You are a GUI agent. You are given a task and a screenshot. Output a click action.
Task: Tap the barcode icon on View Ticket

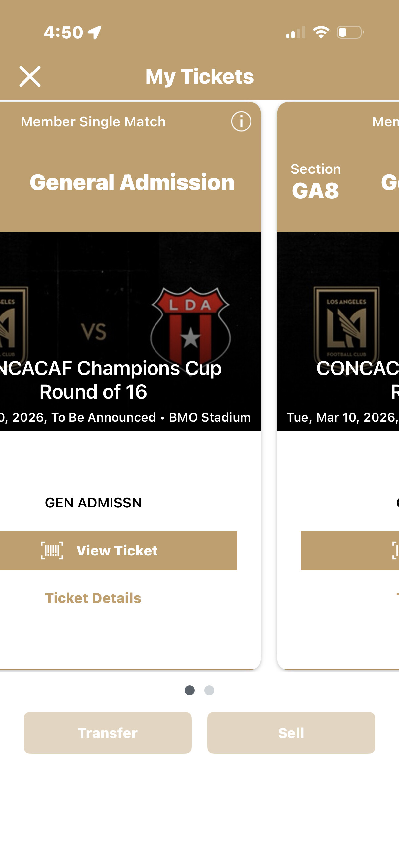tap(52, 550)
